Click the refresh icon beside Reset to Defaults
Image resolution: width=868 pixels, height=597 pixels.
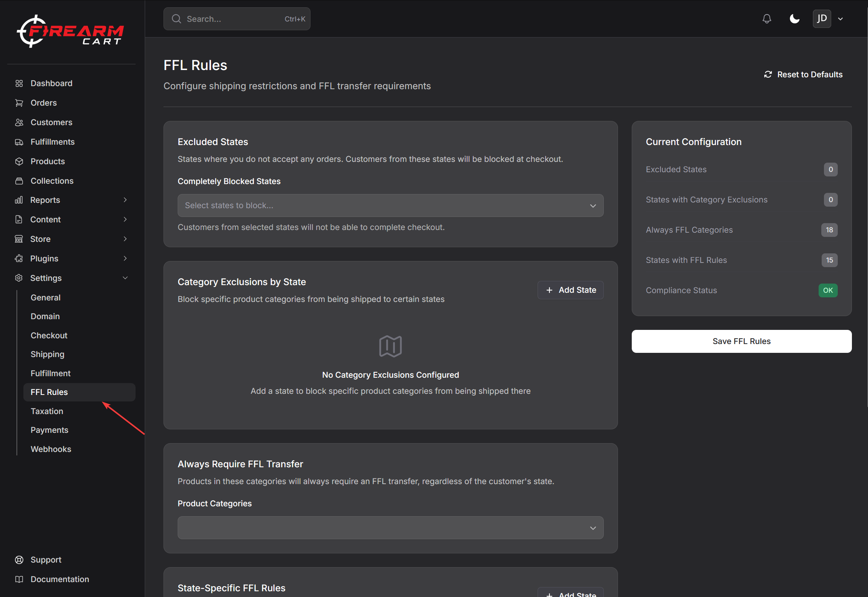pos(768,74)
